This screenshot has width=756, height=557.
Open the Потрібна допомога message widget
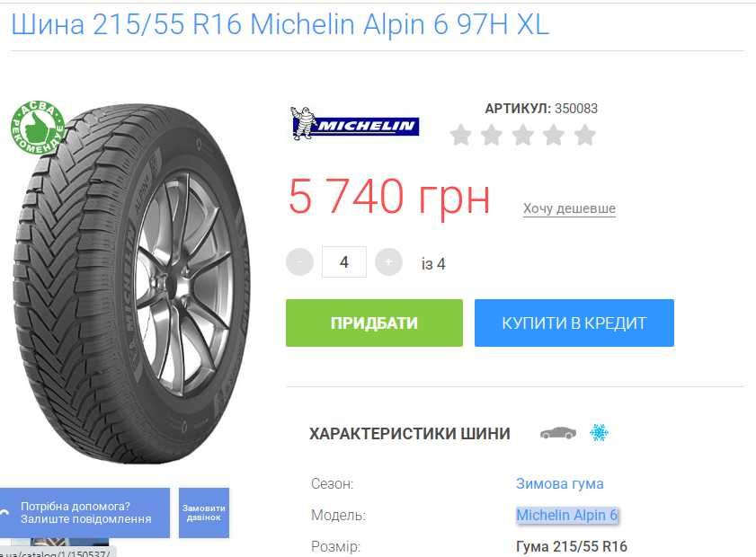pos(84,513)
